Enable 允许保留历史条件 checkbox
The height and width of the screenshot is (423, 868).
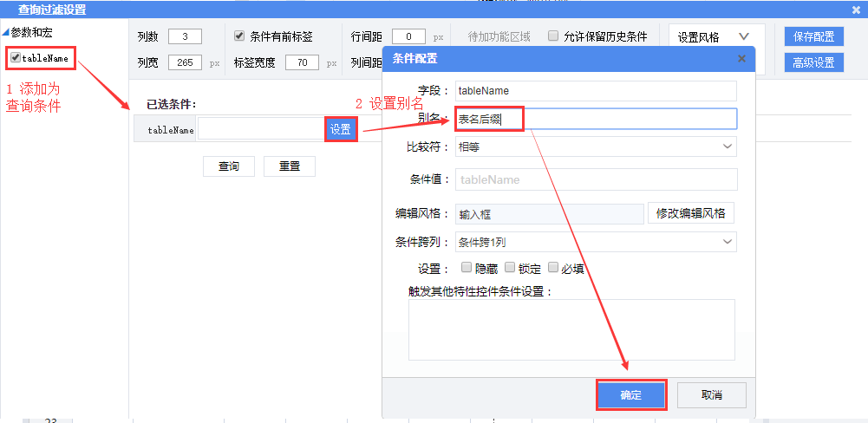[x=553, y=36]
